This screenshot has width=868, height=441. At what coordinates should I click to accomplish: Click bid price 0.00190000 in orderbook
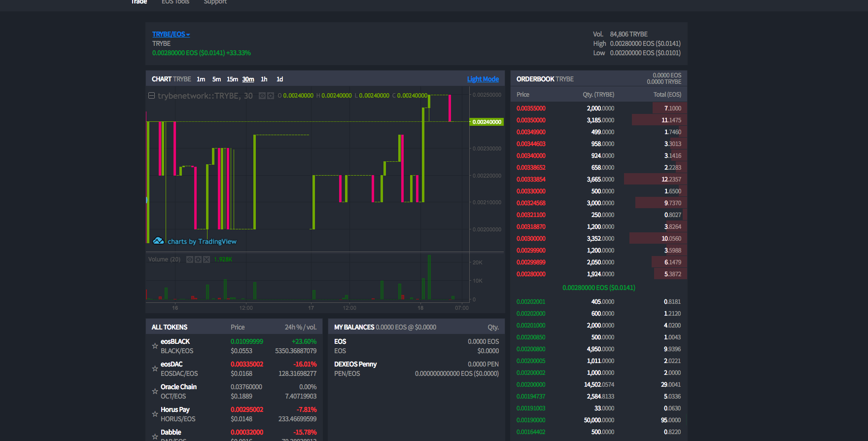click(x=531, y=420)
